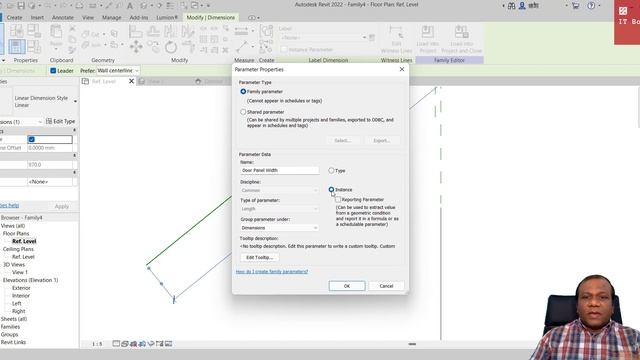Open the Dimensions (1) filter dropdown
Viewport: 640px width, 360px height.
pyautogui.click(x=21, y=122)
